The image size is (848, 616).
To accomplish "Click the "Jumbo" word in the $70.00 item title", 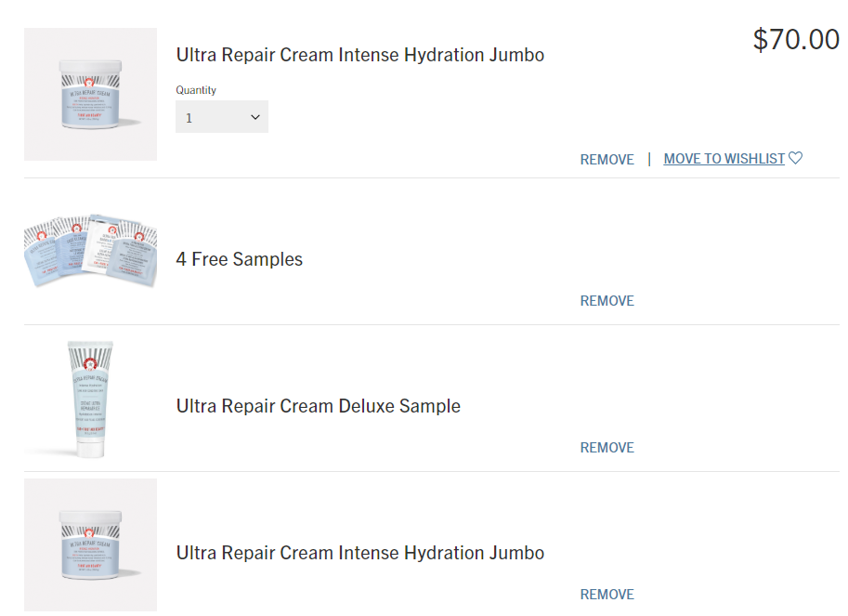I will [x=516, y=55].
